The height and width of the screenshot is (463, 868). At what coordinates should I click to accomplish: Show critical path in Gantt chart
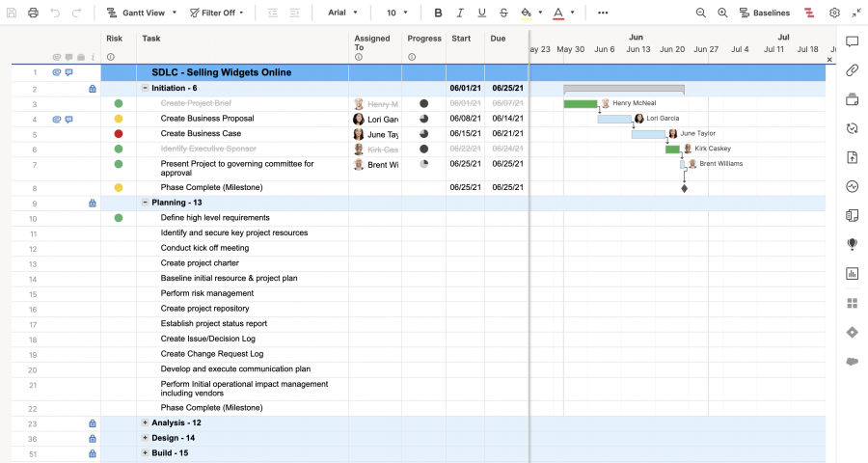click(x=808, y=13)
